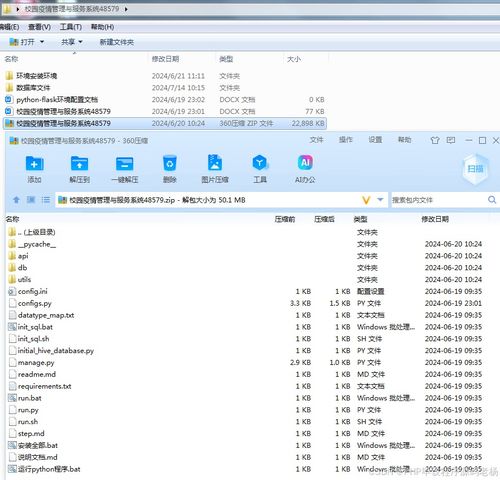Viewport: 500px width, 480px height.
Task: Click the __pycache__ folder icon
Action: click(12, 244)
